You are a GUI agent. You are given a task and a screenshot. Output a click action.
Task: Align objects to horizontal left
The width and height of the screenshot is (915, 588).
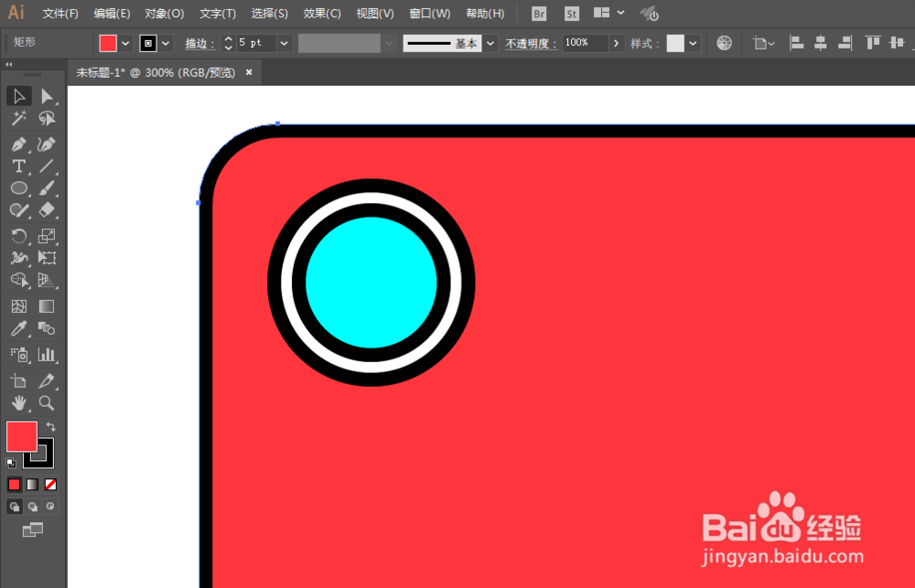797,43
